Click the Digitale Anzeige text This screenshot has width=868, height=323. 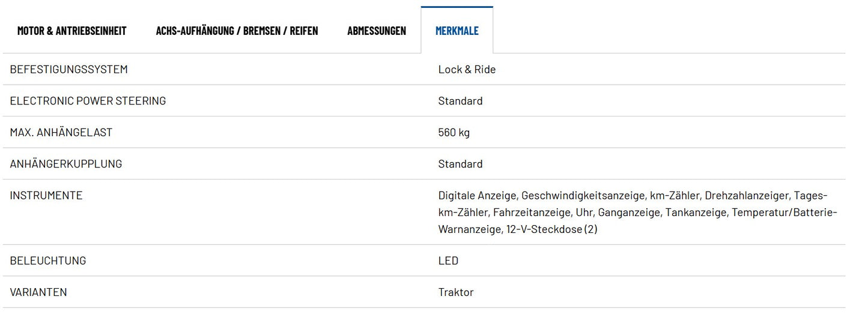click(x=477, y=195)
